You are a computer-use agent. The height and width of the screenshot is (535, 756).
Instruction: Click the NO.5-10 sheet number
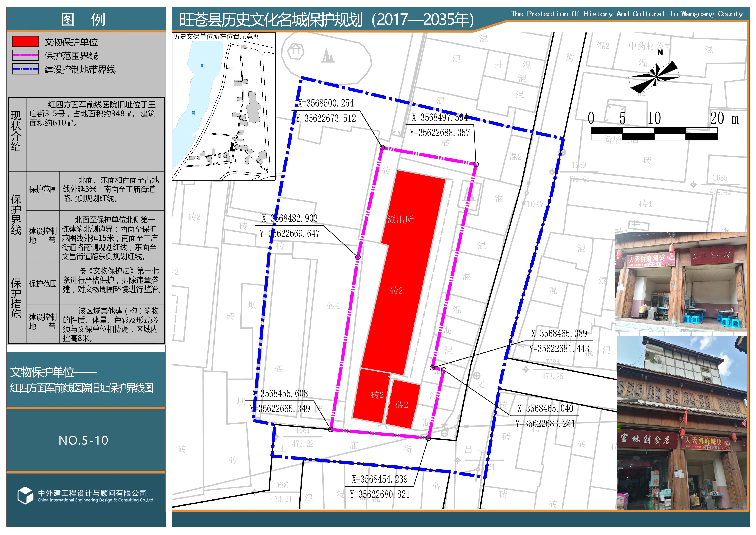pyautogui.click(x=83, y=440)
